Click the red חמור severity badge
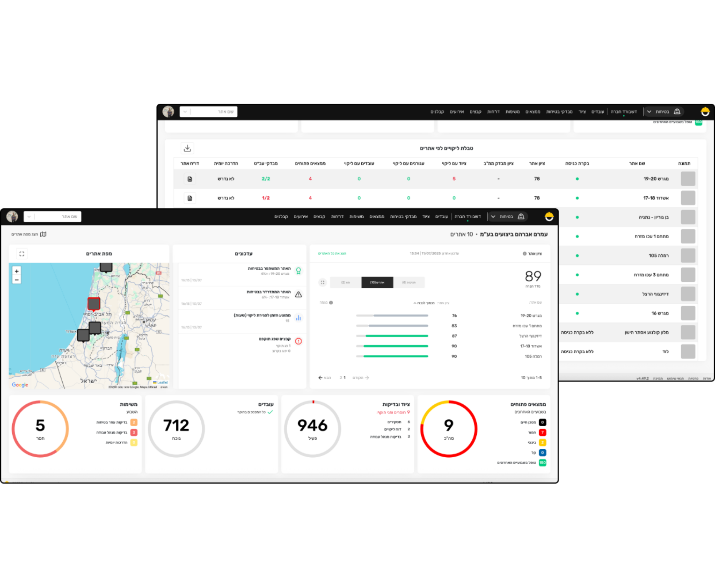715x588 pixels. (542, 432)
